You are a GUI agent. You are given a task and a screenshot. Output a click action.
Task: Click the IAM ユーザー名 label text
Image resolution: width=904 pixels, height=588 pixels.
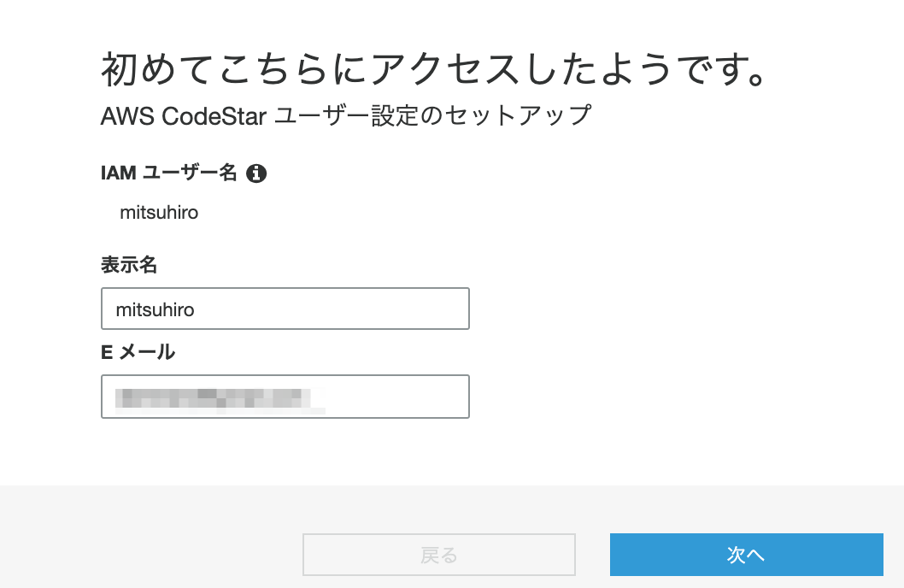169,173
